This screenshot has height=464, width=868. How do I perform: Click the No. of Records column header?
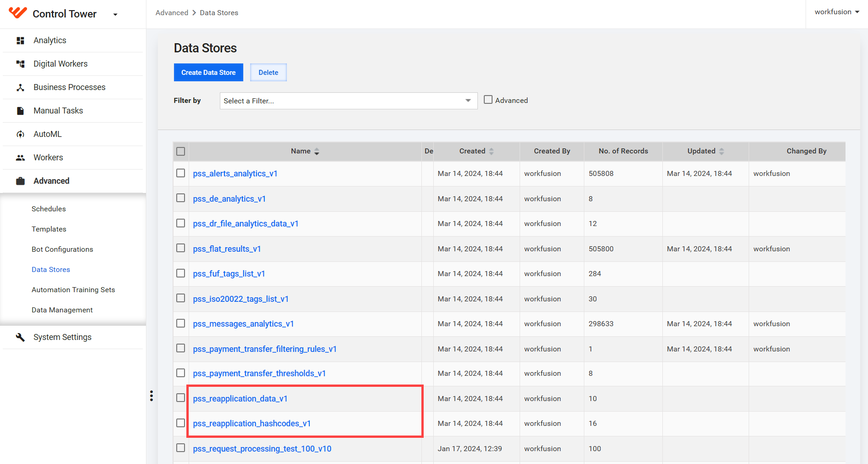pos(623,151)
